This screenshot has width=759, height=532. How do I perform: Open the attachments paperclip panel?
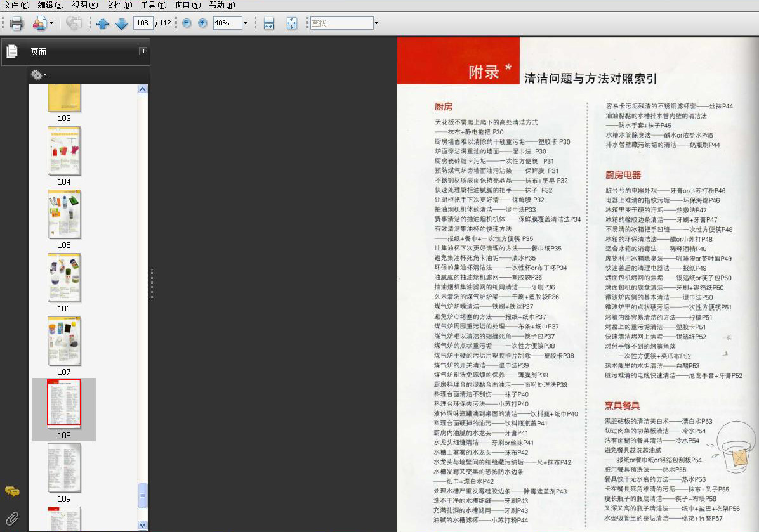coord(12,519)
